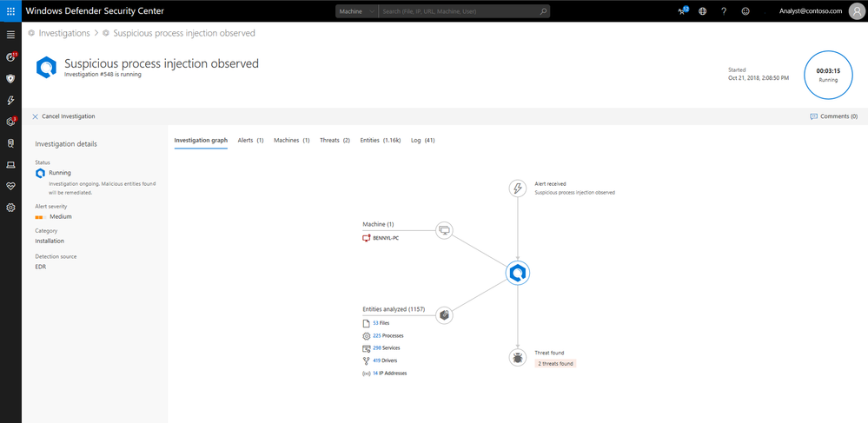Open the 419 Drivers link
Image resolution: width=868 pixels, height=423 pixels.
[x=385, y=361]
